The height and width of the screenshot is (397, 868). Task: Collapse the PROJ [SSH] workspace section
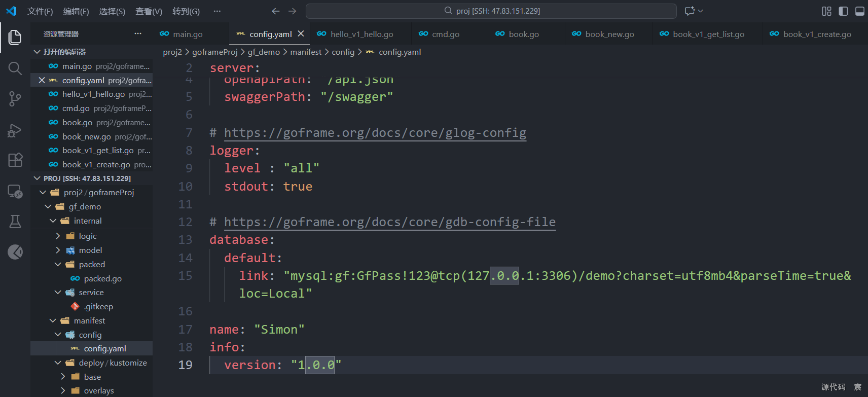37,178
